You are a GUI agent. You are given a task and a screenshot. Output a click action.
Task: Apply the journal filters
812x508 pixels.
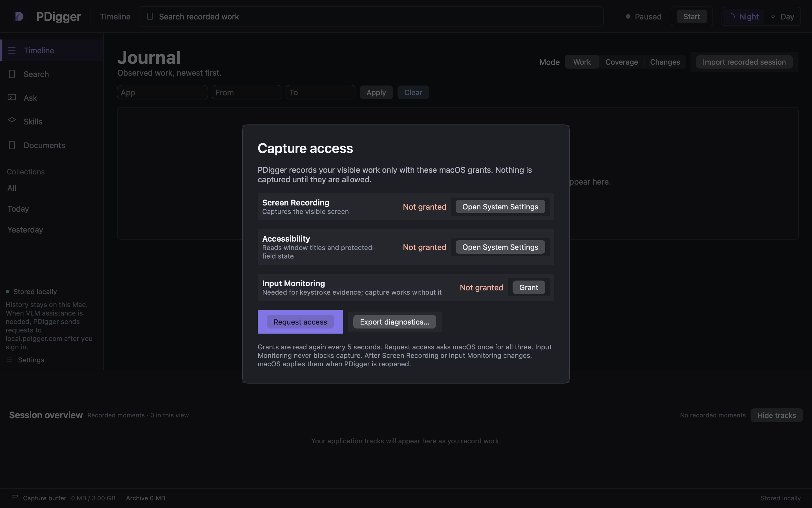[376, 92]
